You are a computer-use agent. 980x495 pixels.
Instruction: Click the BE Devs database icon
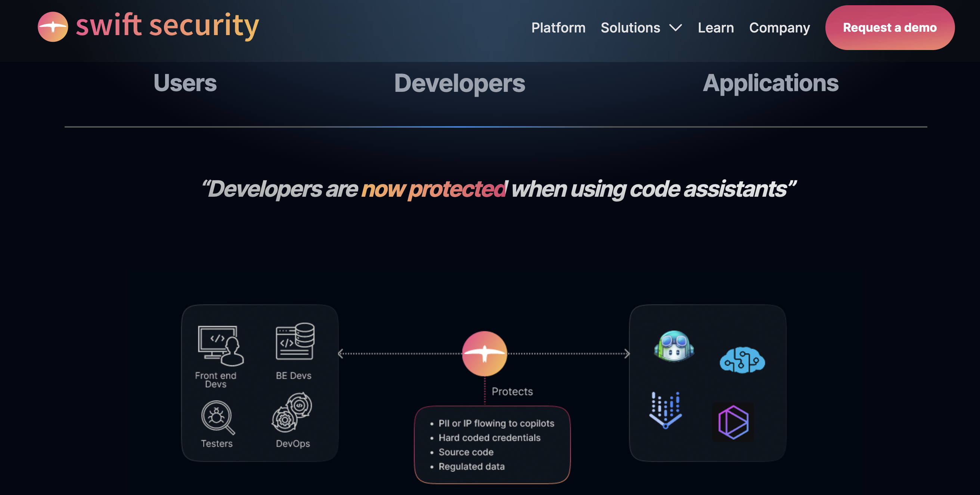pyautogui.click(x=294, y=341)
